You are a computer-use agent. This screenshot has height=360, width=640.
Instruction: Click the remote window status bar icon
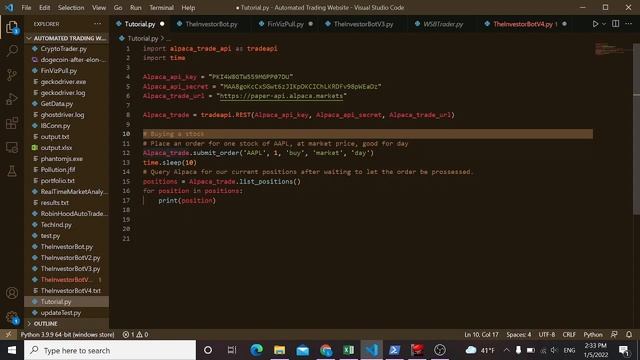[9, 334]
